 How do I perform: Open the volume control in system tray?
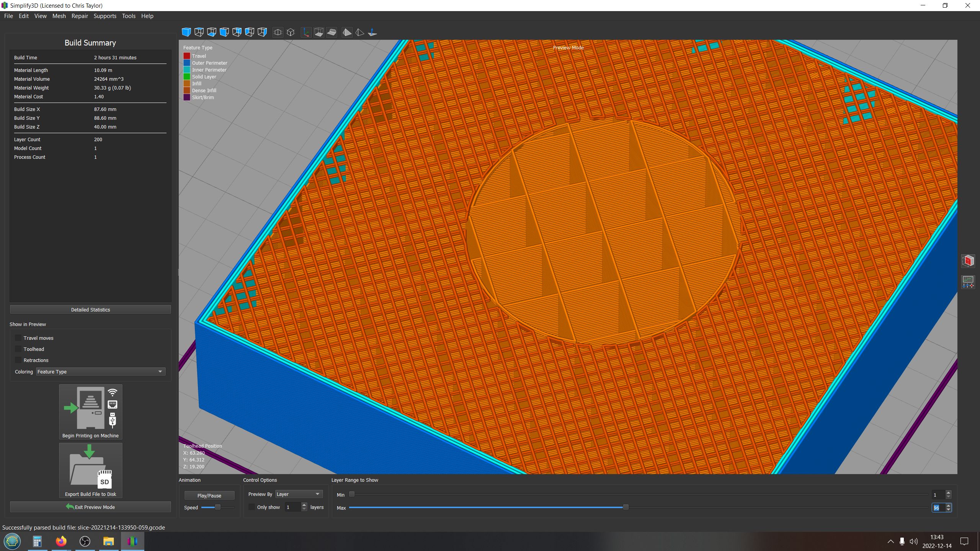pyautogui.click(x=913, y=541)
